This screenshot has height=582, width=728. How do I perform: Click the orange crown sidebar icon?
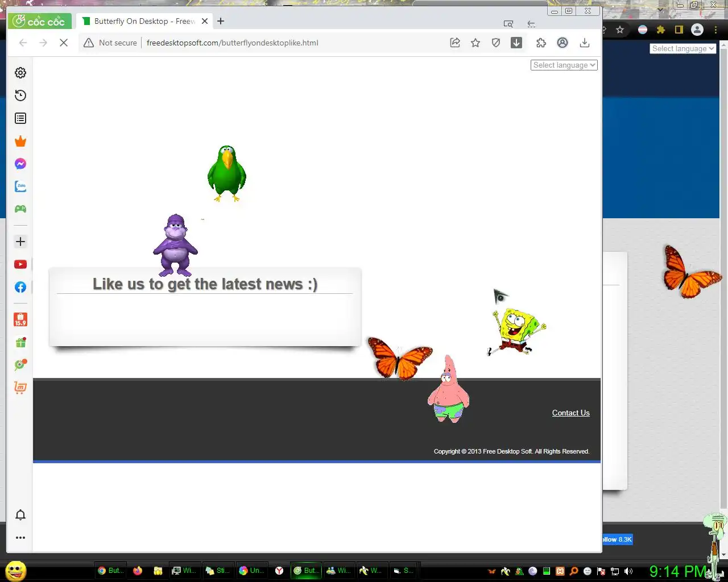click(20, 141)
